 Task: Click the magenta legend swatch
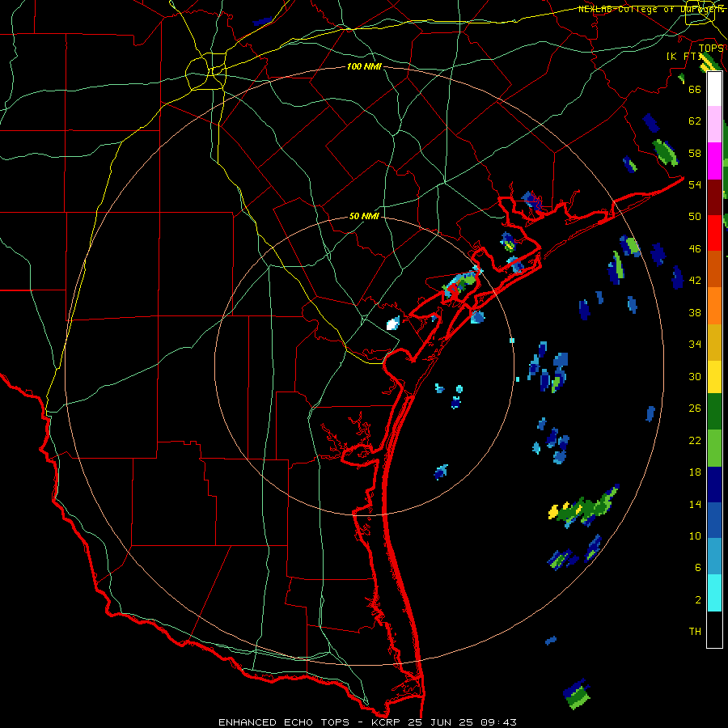click(x=714, y=161)
